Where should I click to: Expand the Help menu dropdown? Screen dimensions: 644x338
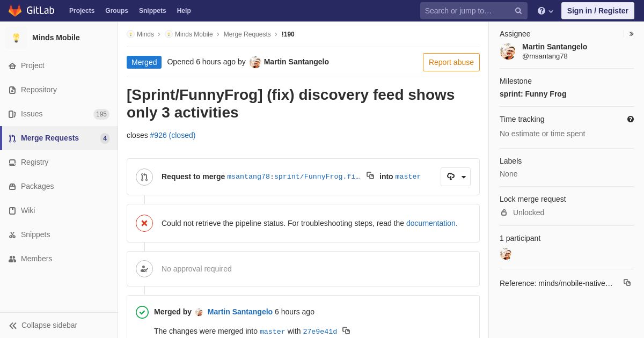point(545,11)
